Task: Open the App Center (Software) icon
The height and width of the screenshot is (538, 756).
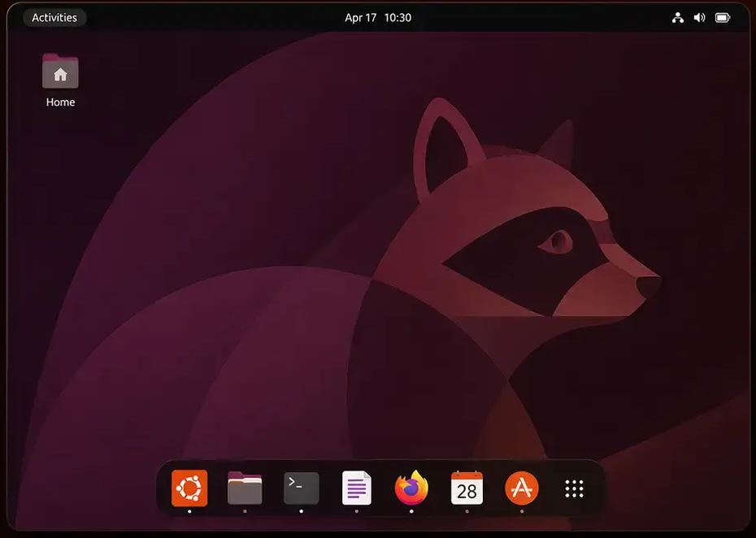Action: tap(522, 488)
